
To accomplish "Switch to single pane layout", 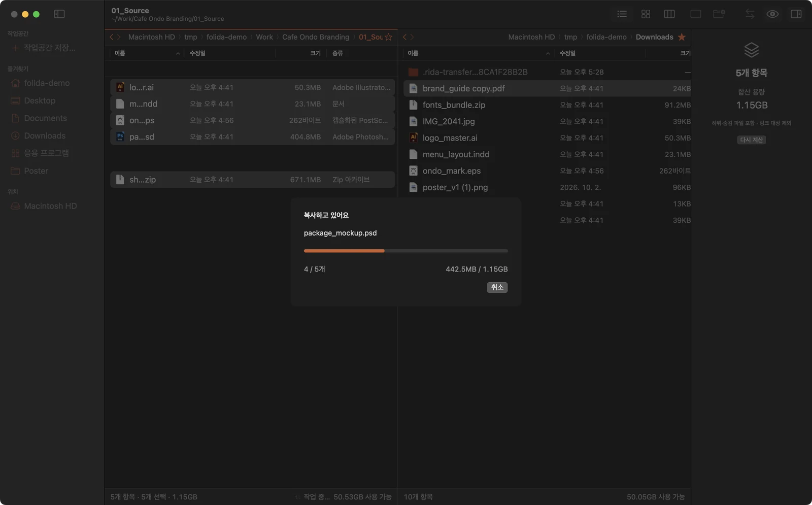I will pyautogui.click(x=696, y=14).
